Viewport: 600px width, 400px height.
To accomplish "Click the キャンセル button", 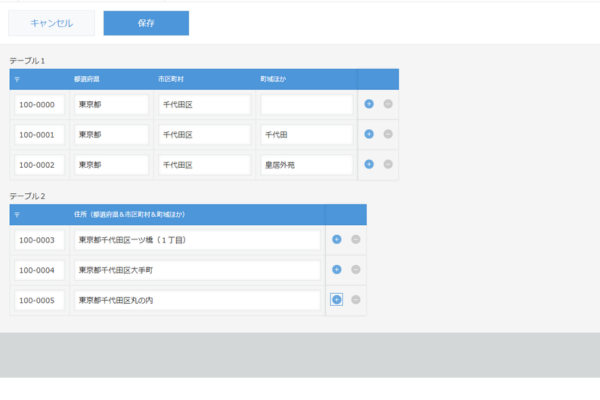I will click(x=52, y=23).
